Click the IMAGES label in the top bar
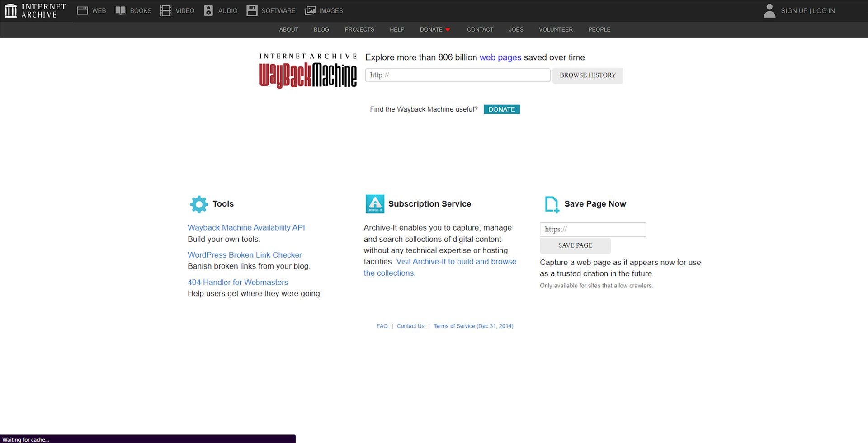The height and width of the screenshot is (443, 868). pyautogui.click(x=331, y=10)
